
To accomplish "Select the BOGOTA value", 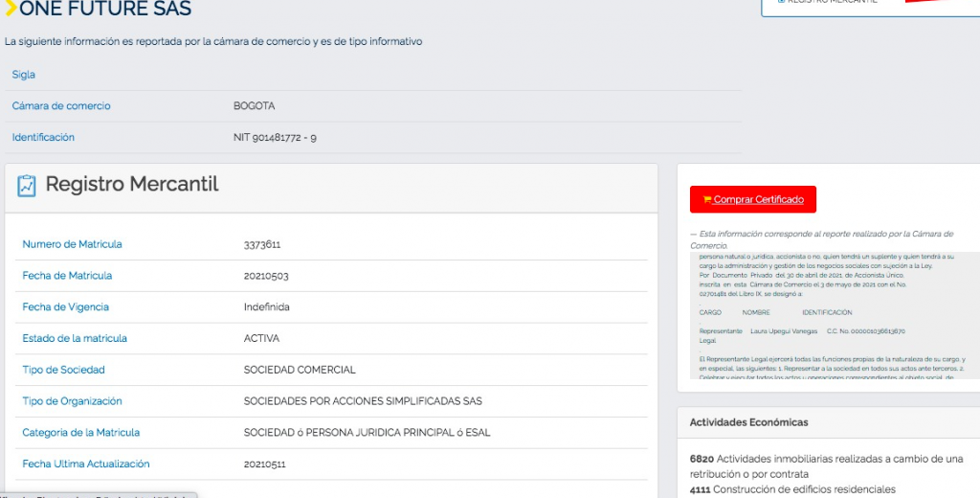I will [x=254, y=105].
